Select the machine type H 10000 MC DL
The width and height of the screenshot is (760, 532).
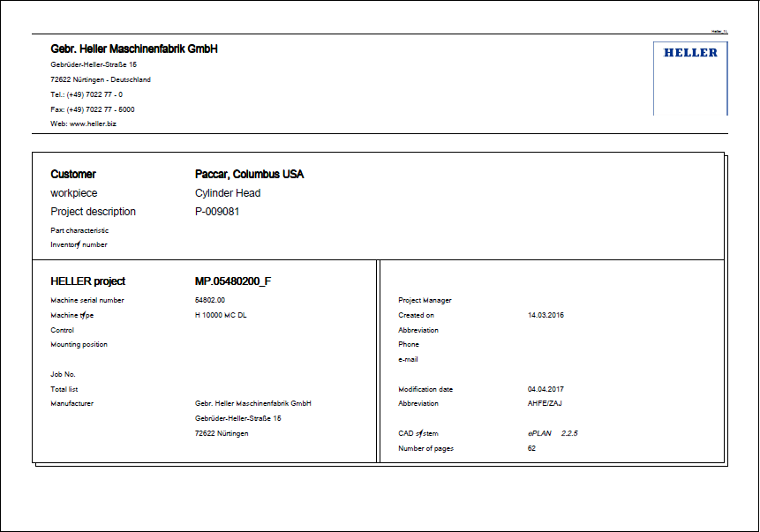coord(221,316)
